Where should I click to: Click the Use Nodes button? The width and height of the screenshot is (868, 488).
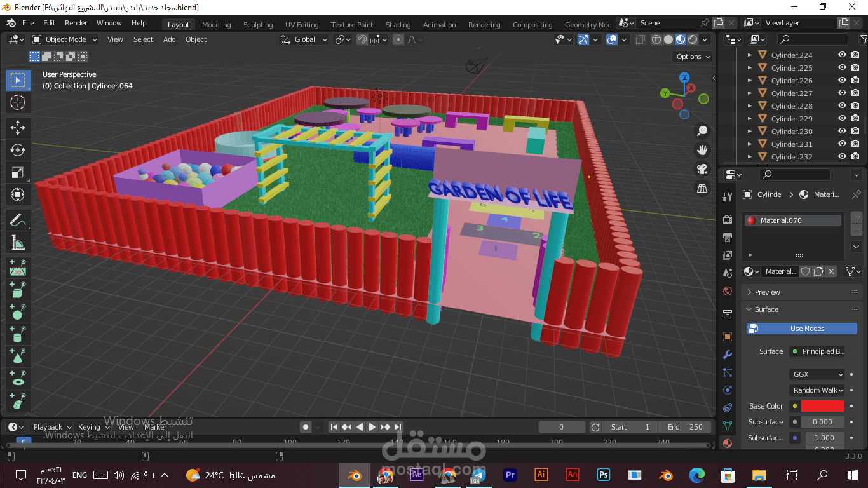(802, 329)
